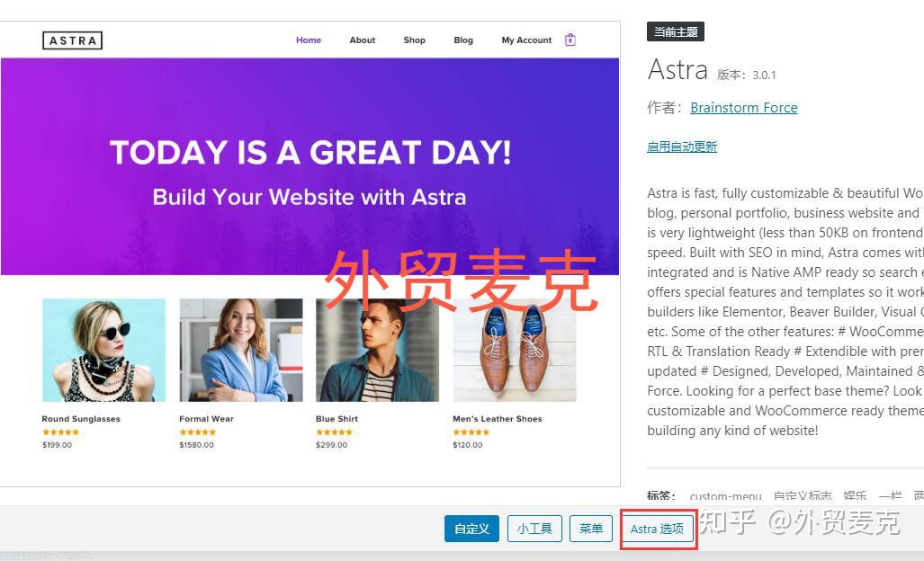924x561 pixels.
Task: Click the $299.00 price text
Action: (331, 445)
